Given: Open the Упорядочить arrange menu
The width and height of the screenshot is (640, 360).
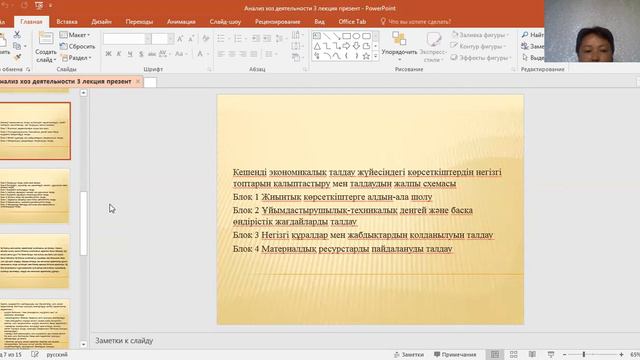Looking at the screenshot, I should coord(399,46).
